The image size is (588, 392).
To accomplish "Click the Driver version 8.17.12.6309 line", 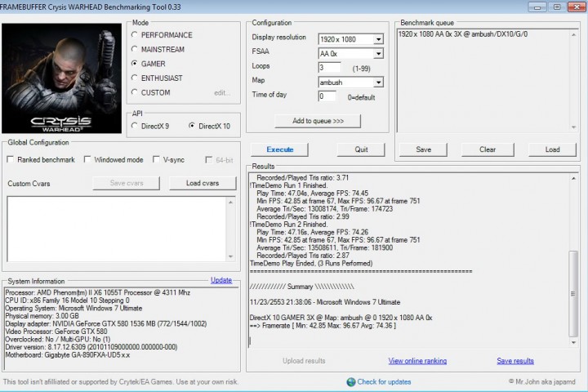I will coord(91,347).
